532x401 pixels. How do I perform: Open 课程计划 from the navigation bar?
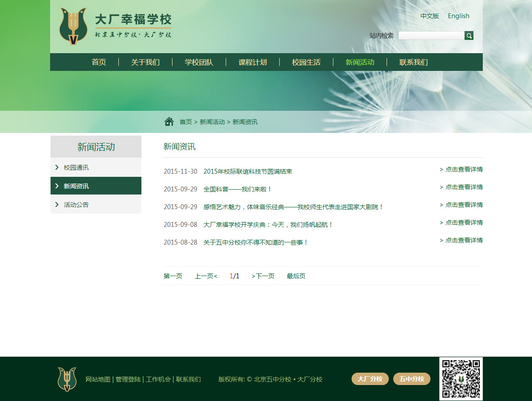(252, 62)
